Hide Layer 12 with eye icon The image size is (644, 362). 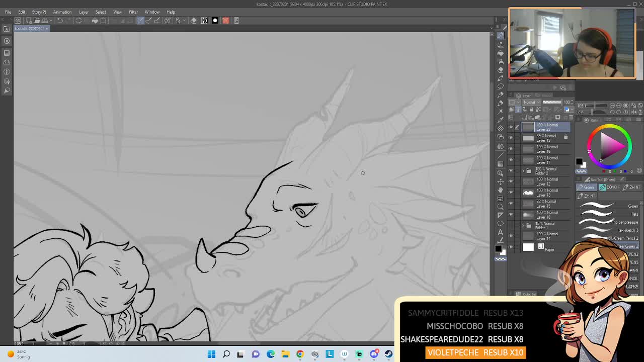click(x=511, y=182)
